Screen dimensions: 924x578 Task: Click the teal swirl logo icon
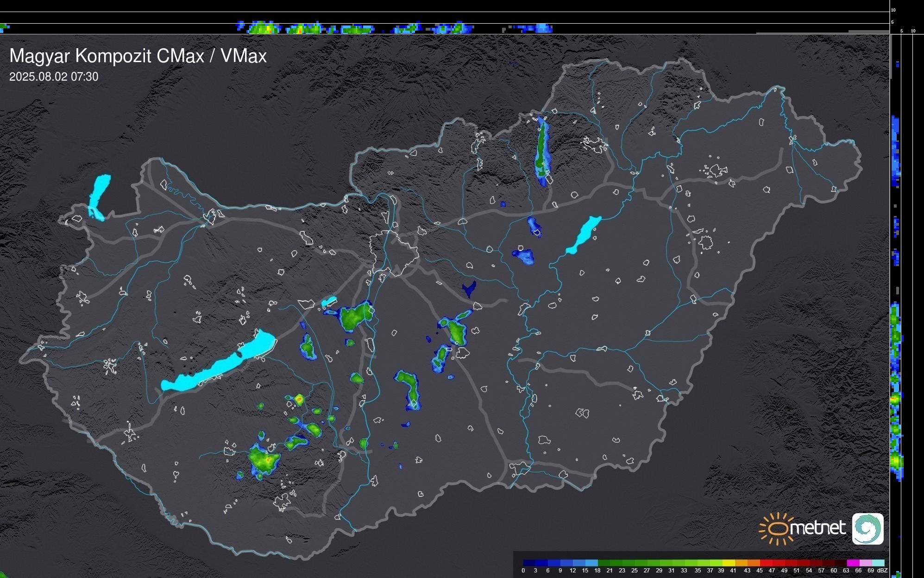coord(867,528)
